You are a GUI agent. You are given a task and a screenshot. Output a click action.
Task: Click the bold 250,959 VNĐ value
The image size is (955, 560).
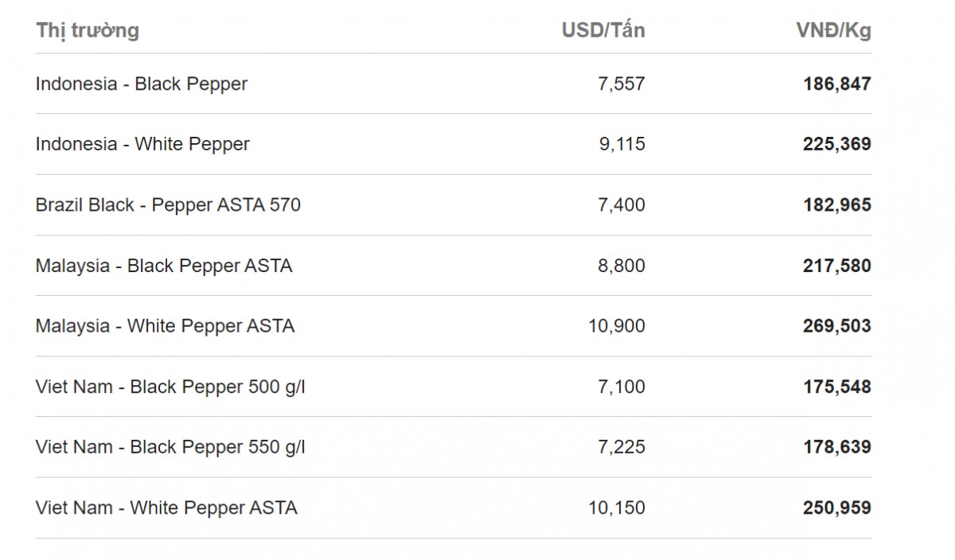pyautogui.click(x=836, y=507)
